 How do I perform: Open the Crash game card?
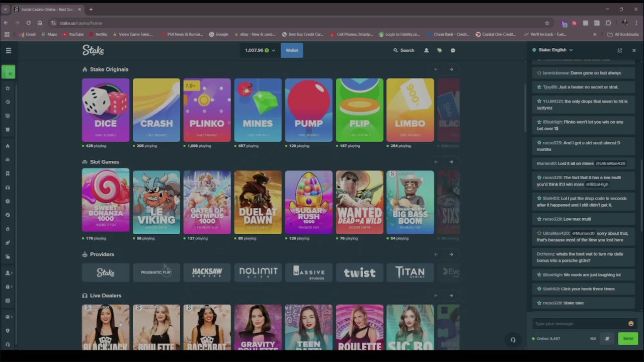[156, 110]
